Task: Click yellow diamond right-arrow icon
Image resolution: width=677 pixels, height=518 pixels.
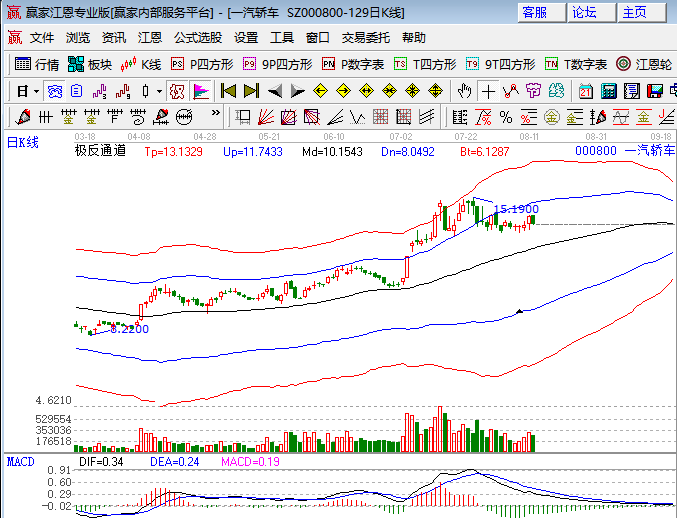Action: tap(343, 92)
